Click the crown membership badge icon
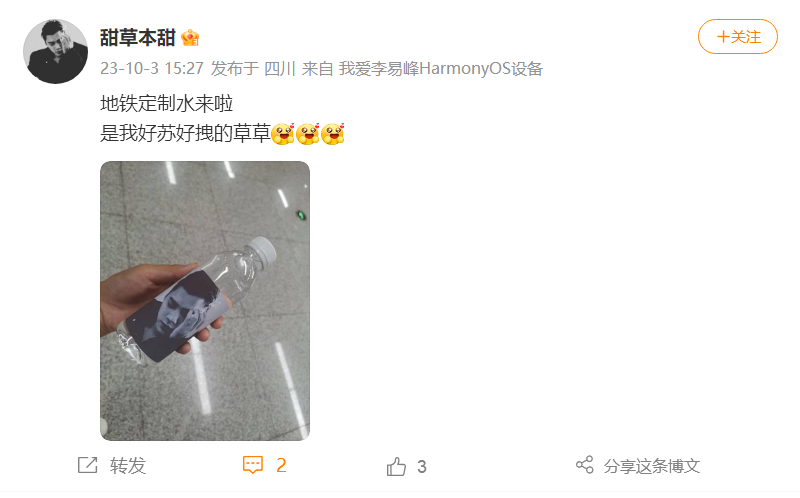The height and width of the screenshot is (498, 800). coord(190,38)
